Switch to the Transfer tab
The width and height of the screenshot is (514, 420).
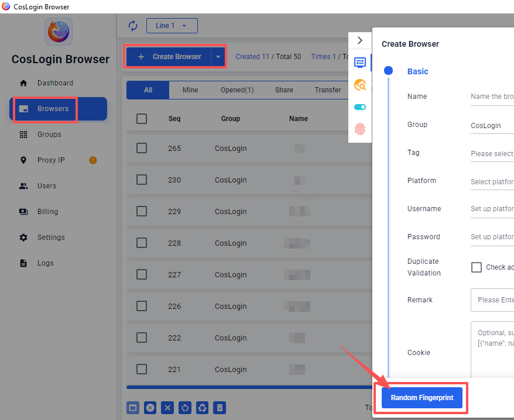328,89
